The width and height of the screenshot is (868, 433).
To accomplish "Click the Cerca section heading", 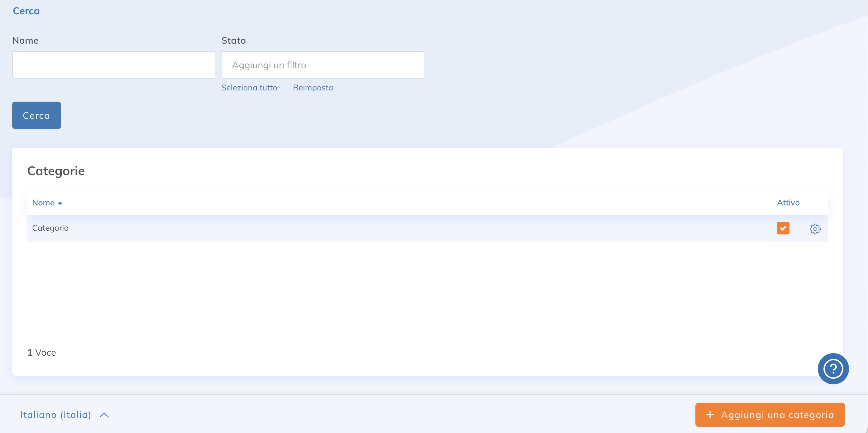I will click(26, 11).
